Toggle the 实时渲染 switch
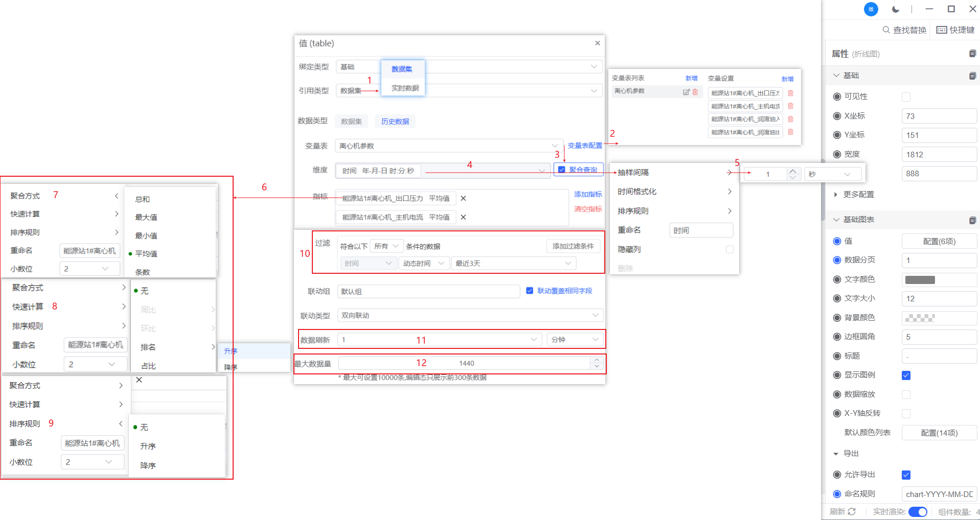 pos(918,511)
